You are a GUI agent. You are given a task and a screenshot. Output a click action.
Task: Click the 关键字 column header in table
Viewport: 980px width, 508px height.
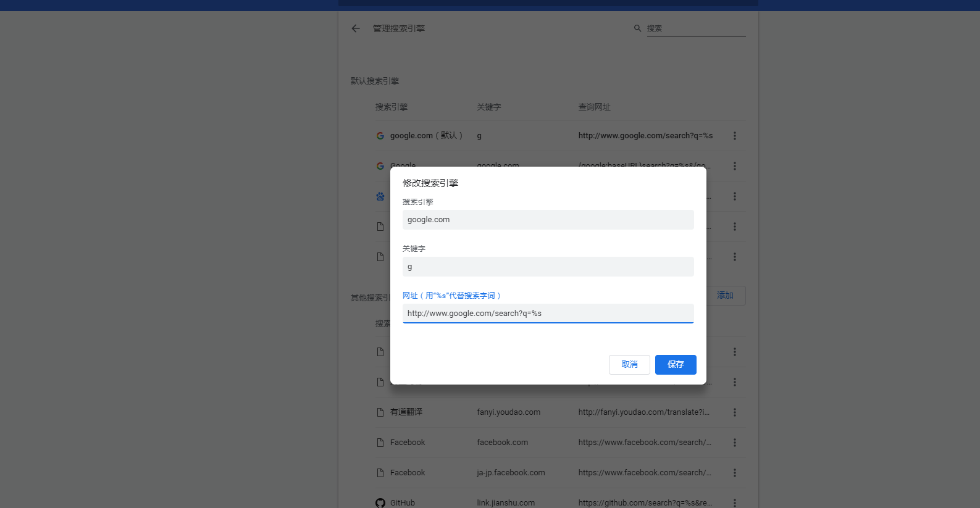[x=488, y=107]
